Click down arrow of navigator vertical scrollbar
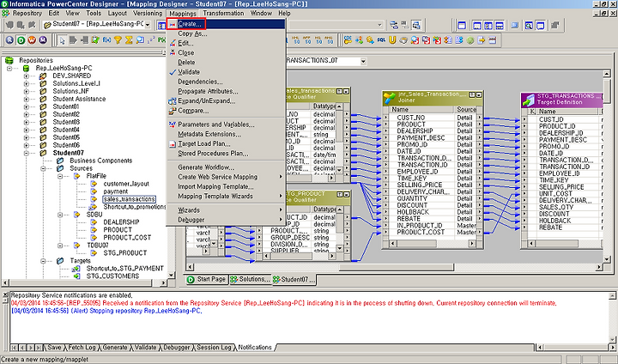This screenshot has width=618, height=364. [x=171, y=275]
